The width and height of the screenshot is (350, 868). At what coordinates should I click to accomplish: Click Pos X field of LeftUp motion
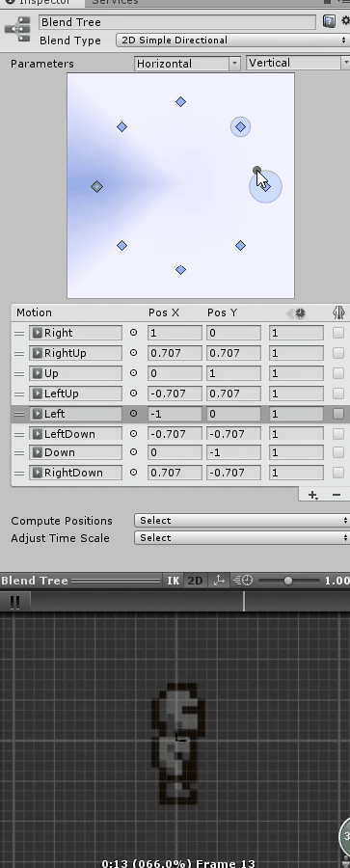(x=175, y=393)
